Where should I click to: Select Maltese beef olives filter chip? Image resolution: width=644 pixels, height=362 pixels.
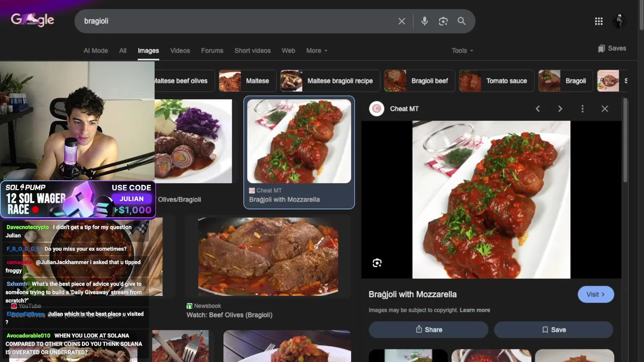point(185,80)
